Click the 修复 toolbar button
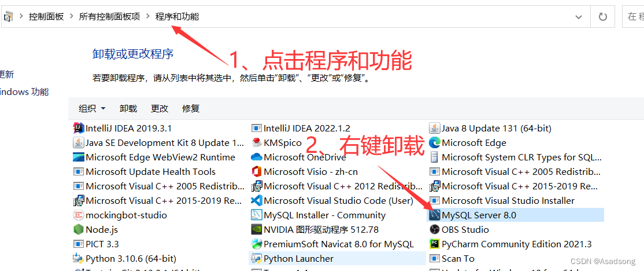This screenshot has width=644, height=271. pyautogui.click(x=191, y=108)
